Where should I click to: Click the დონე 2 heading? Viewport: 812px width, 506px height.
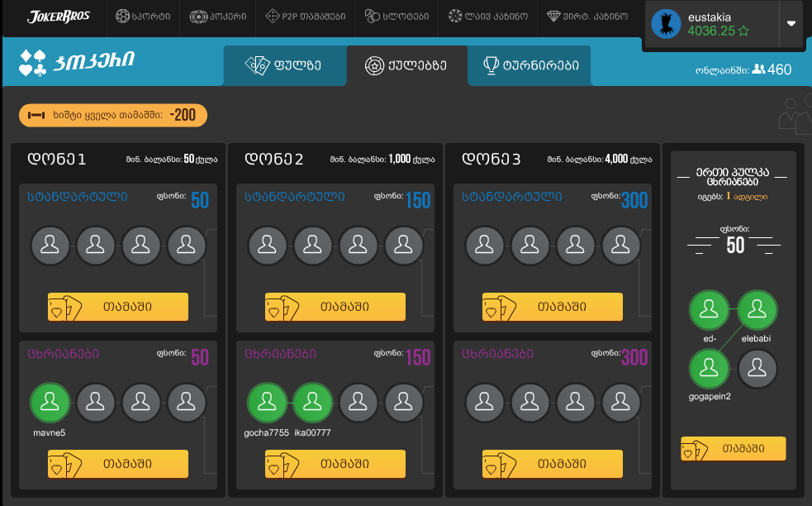(x=273, y=160)
